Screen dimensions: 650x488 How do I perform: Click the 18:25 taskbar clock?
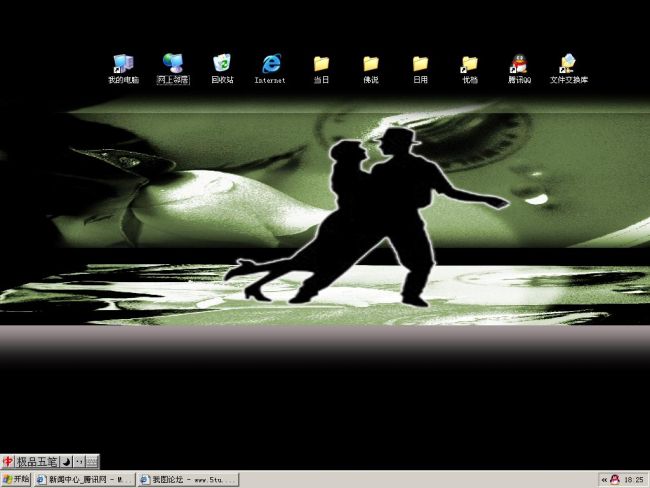click(x=634, y=480)
